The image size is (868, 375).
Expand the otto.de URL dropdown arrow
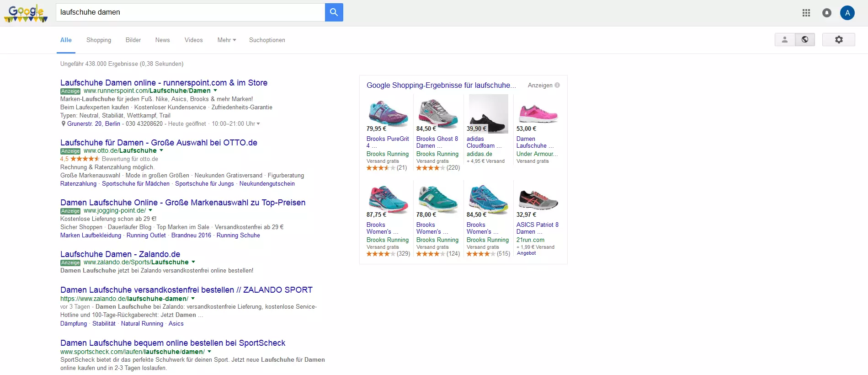161,150
